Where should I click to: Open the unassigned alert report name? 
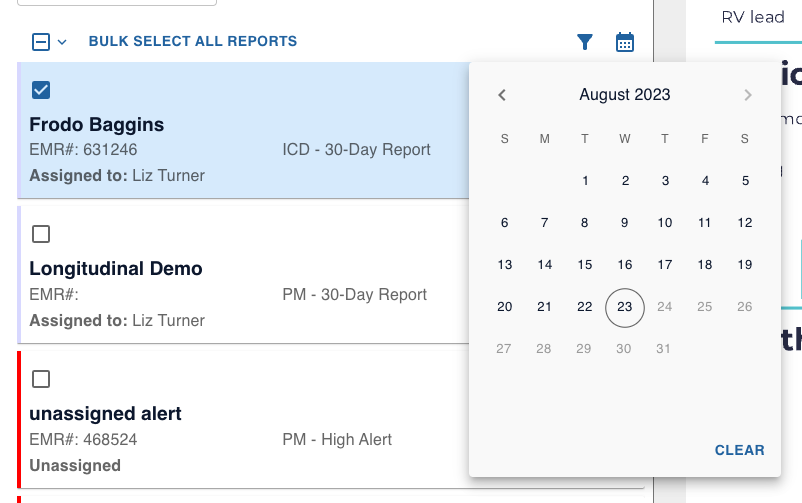(105, 414)
